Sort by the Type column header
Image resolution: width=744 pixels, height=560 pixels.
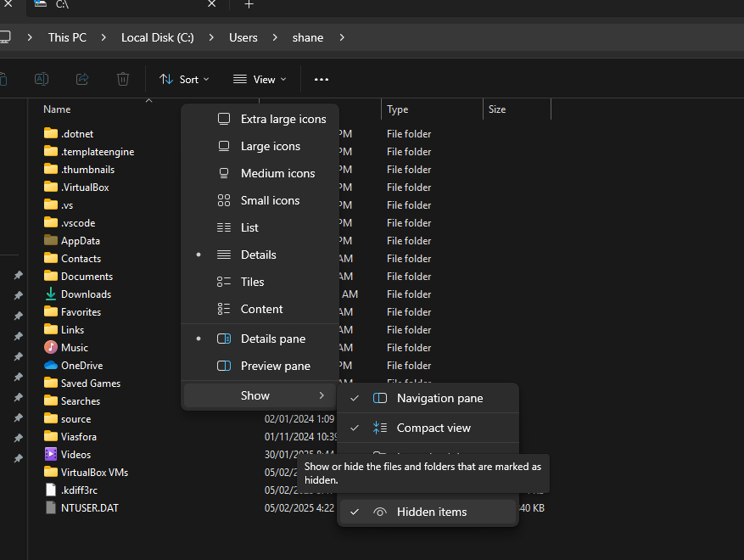coord(398,109)
